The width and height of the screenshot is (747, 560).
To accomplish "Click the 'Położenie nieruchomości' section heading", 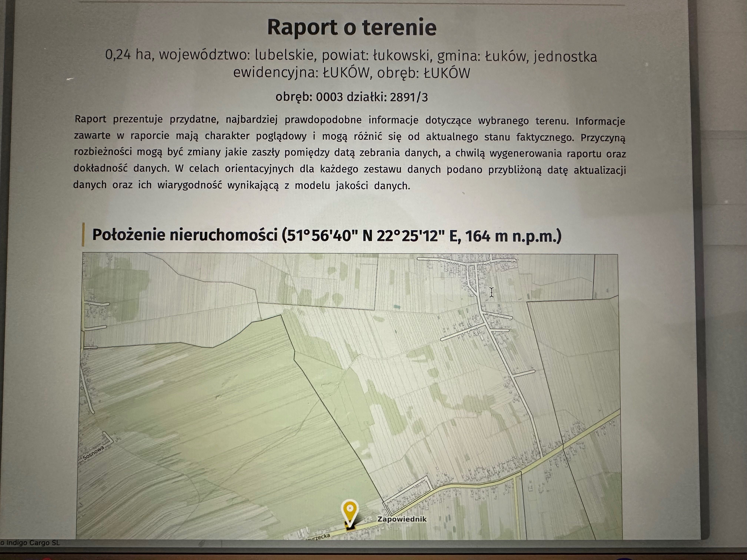I will (327, 235).
